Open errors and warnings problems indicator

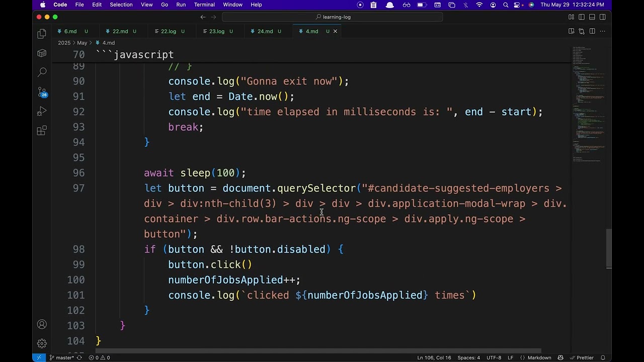pos(99,357)
